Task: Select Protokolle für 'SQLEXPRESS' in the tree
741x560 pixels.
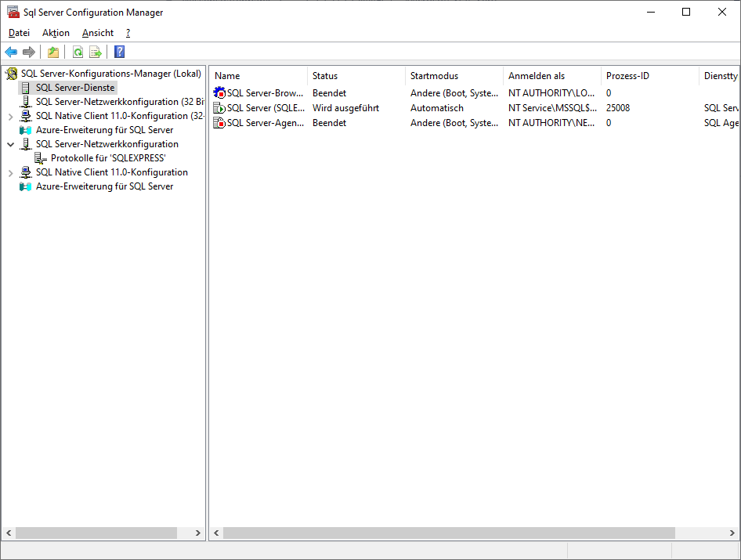Action: (x=108, y=158)
